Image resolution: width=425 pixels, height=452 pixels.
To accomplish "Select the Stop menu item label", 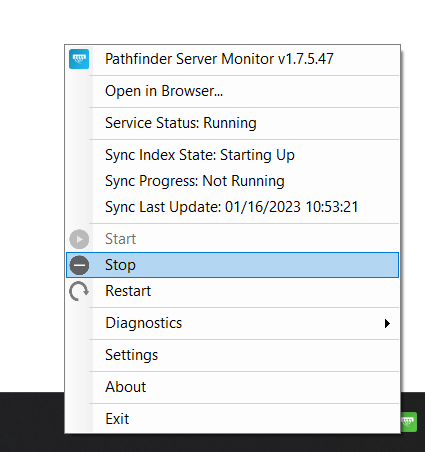I will (x=120, y=265).
